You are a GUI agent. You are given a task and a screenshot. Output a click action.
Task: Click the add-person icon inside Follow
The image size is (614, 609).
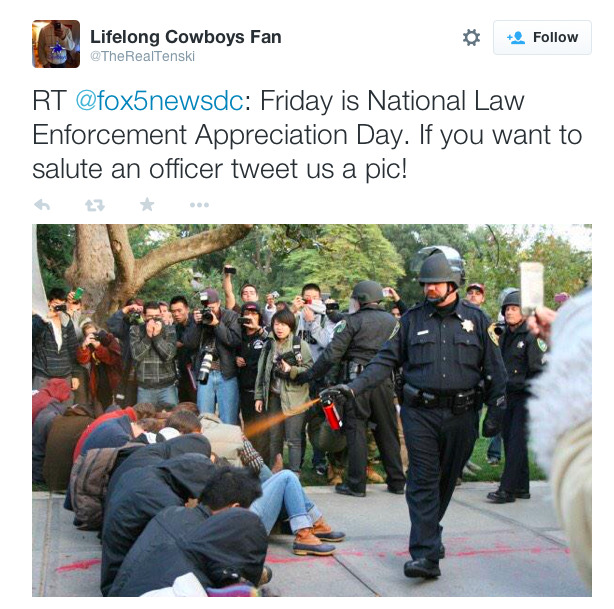pyautogui.click(x=516, y=38)
